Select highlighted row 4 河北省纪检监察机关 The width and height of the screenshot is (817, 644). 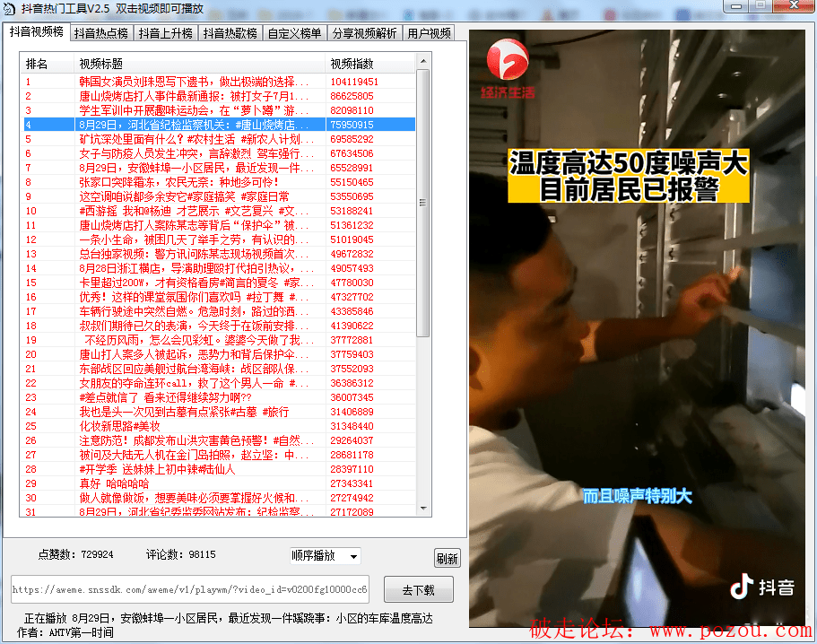(x=220, y=125)
